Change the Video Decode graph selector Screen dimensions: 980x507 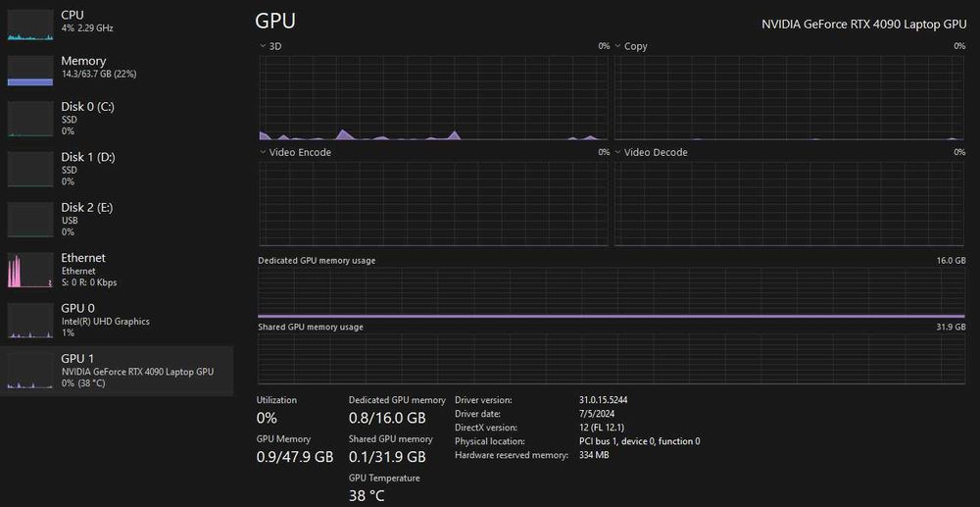(x=618, y=152)
